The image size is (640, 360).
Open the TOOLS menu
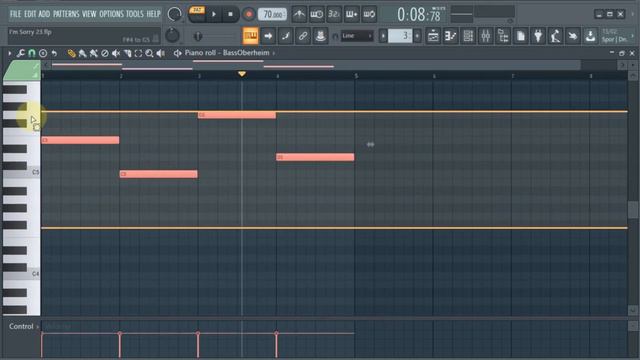point(135,14)
